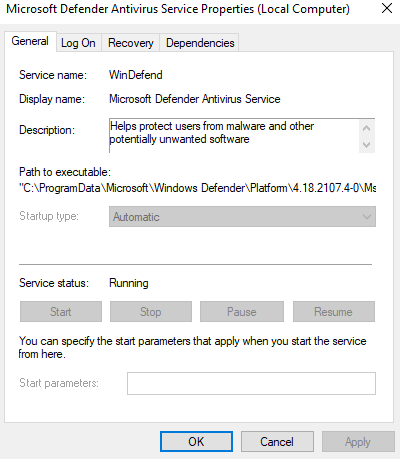
Task: Focus the Start parameters input field
Action: click(x=251, y=383)
